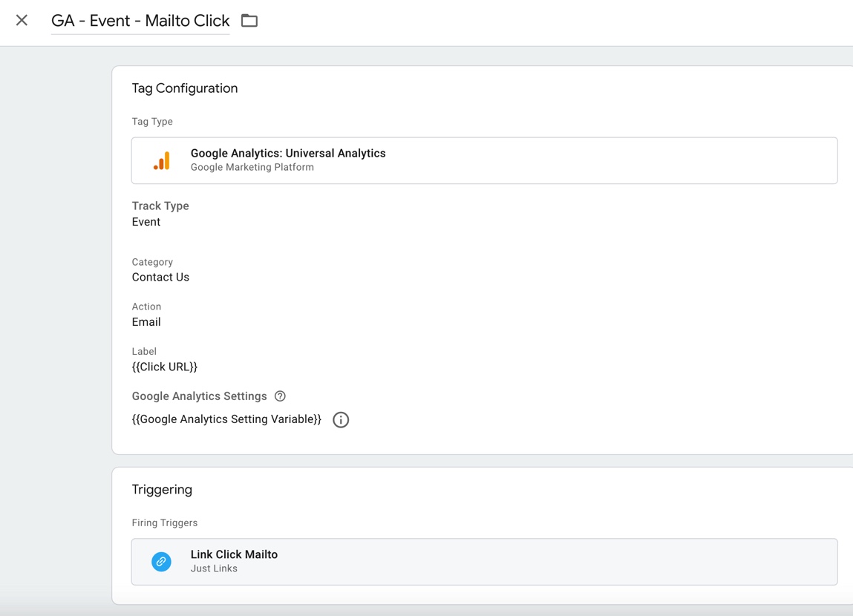Click the Triggering section heading
The height and width of the screenshot is (616, 853).
click(x=162, y=489)
